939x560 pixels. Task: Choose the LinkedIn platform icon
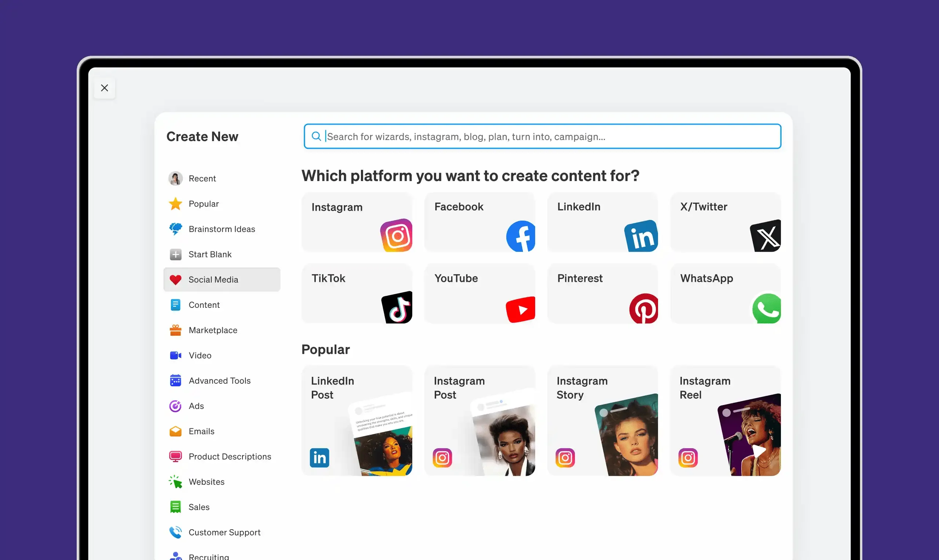coord(641,236)
